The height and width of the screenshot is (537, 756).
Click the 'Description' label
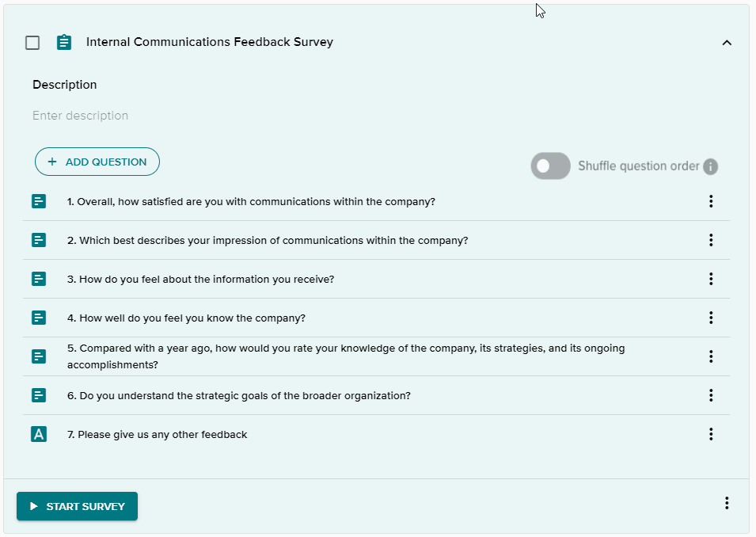pyautogui.click(x=65, y=85)
